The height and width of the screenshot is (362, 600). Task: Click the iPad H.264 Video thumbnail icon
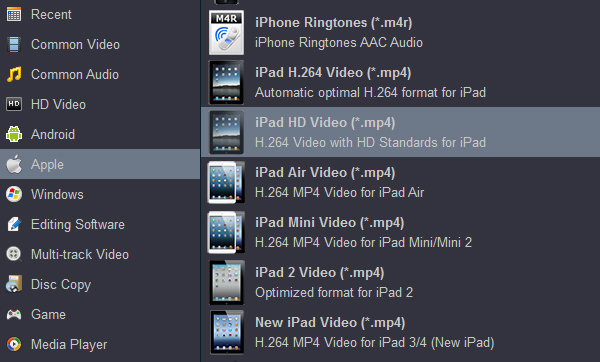(x=226, y=82)
